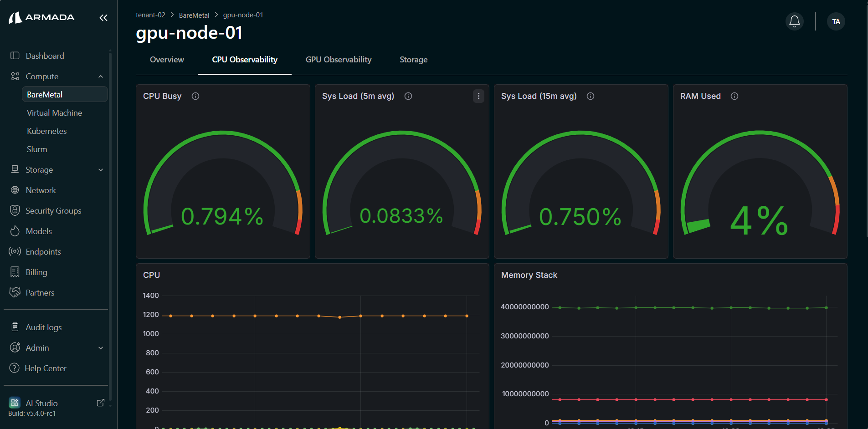Click the Billing receipt icon
868x429 pixels.
coord(15,272)
